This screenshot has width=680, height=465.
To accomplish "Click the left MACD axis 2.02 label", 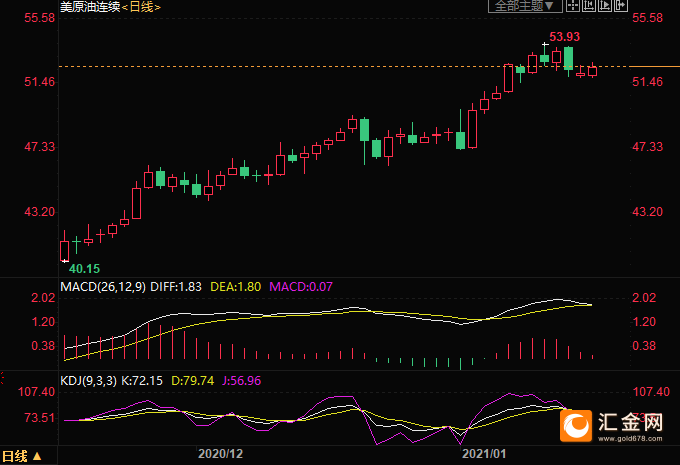I will point(43,298).
